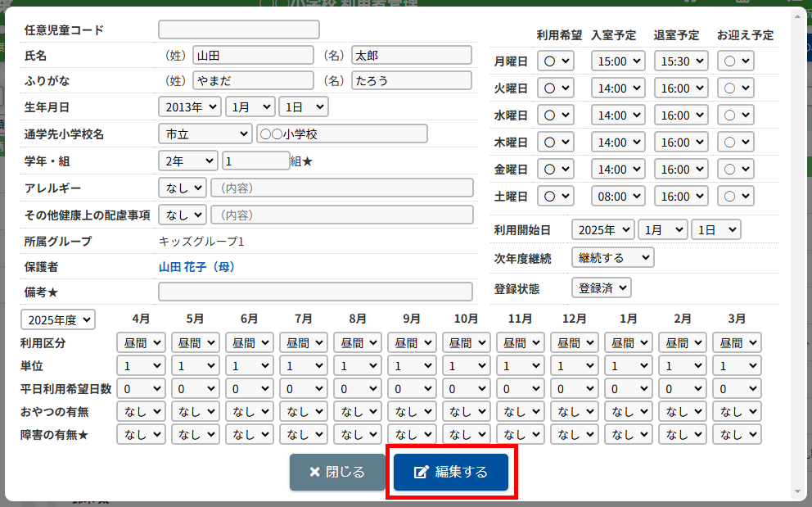
Task: Open Monday 入室予定 15:00 time dropdown
Action: pos(618,61)
